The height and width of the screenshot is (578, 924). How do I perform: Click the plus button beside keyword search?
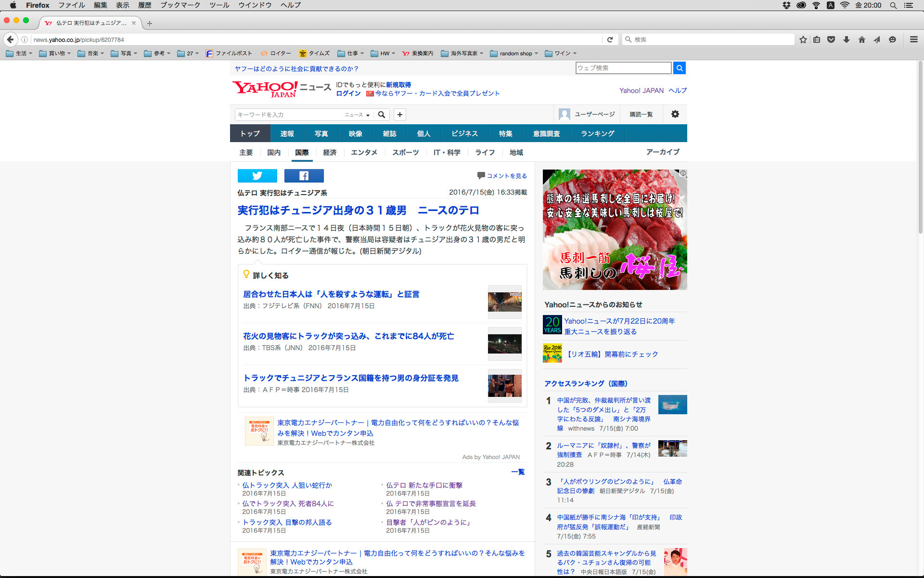pyautogui.click(x=399, y=115)
